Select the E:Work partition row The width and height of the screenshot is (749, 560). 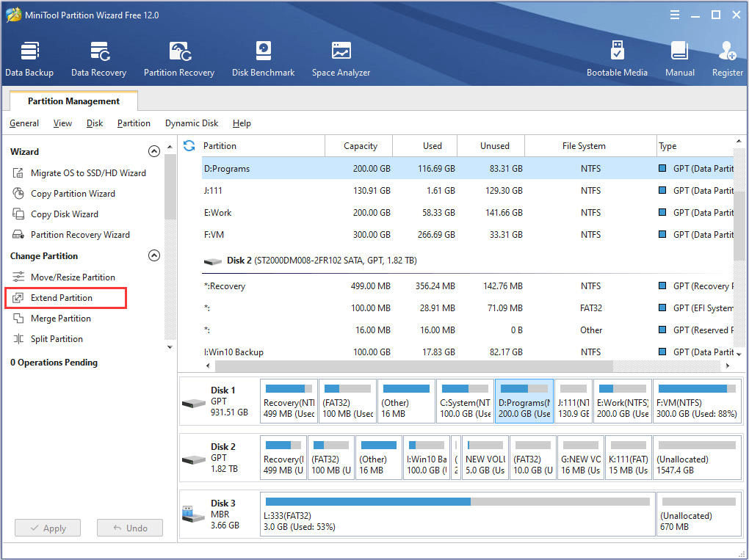coord(468,212)
